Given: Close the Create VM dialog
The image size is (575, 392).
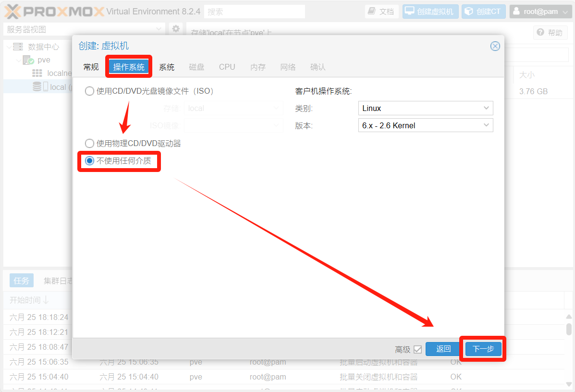Looking at the screenshot, I should tap(495, 46).
